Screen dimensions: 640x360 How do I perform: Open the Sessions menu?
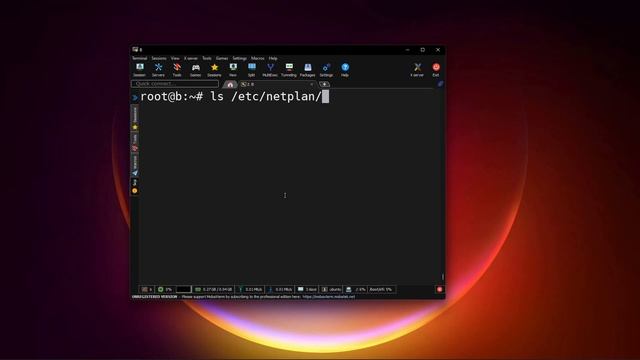pyautogui.click(x=159, y=58)
